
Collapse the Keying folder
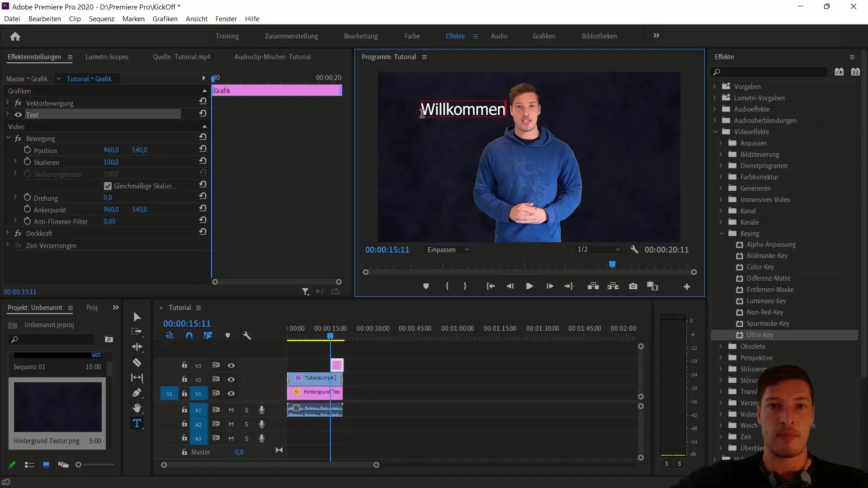[722, 233]
